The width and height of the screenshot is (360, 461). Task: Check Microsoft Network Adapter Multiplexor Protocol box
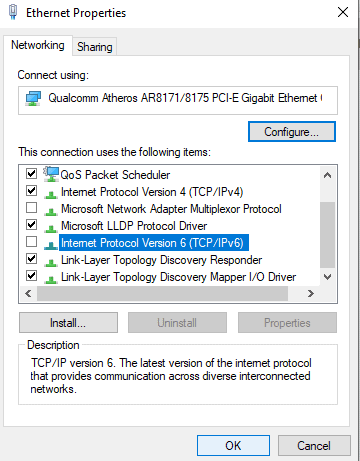click(32, 207)
